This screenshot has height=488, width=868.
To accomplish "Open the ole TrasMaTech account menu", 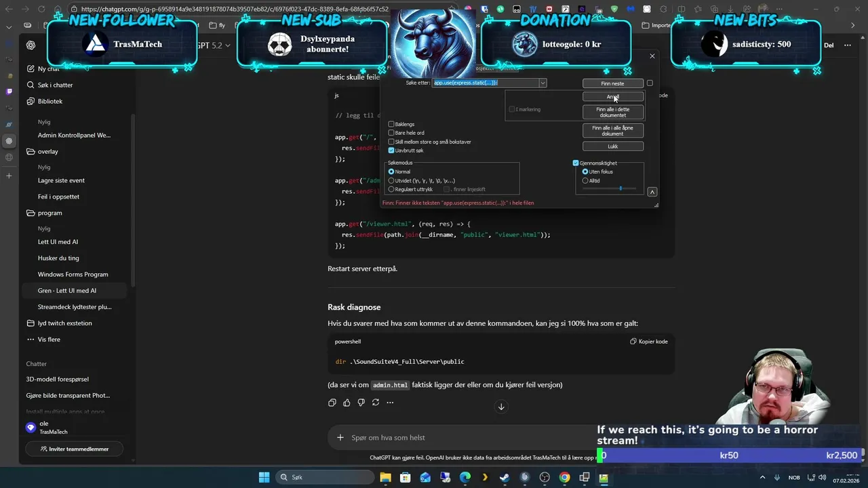I will (x=74, y=427).
